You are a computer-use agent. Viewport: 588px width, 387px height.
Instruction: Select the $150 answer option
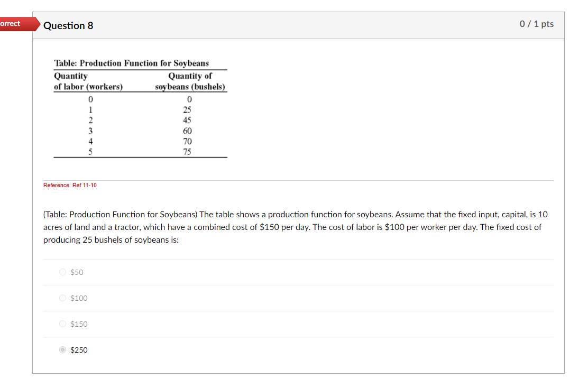tap(62, 324)
